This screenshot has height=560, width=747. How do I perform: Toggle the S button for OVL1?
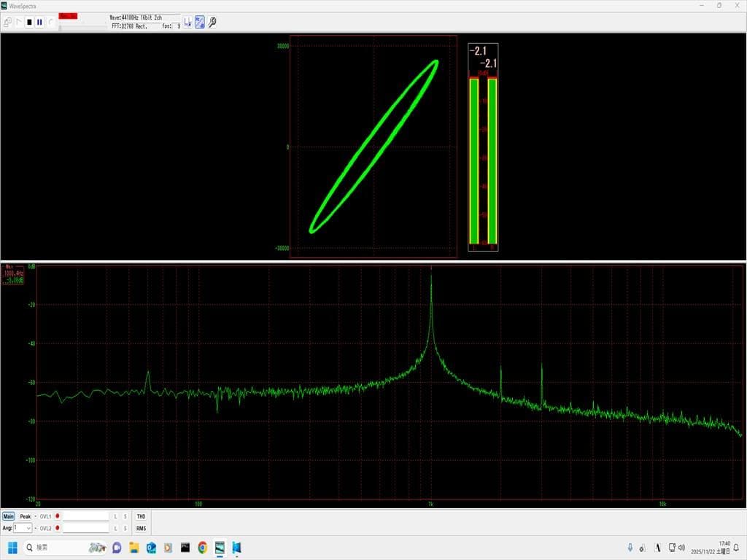pos(125,516)
